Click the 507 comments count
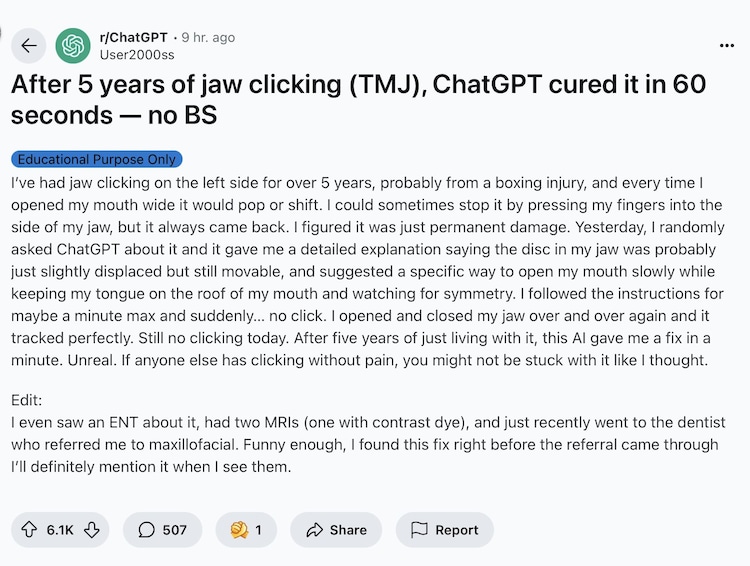Viewport: 750px width, 566px height. pos(175,530)
